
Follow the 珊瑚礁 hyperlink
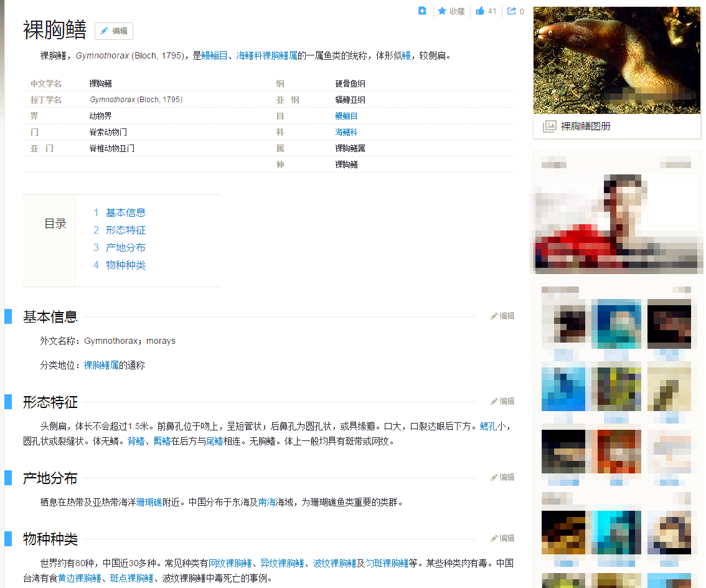[149, 502]
